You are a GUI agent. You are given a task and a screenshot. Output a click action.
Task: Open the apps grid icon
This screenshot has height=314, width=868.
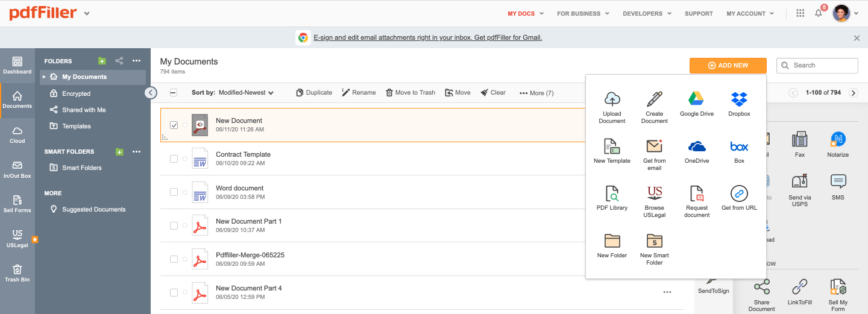coord(800,13)
